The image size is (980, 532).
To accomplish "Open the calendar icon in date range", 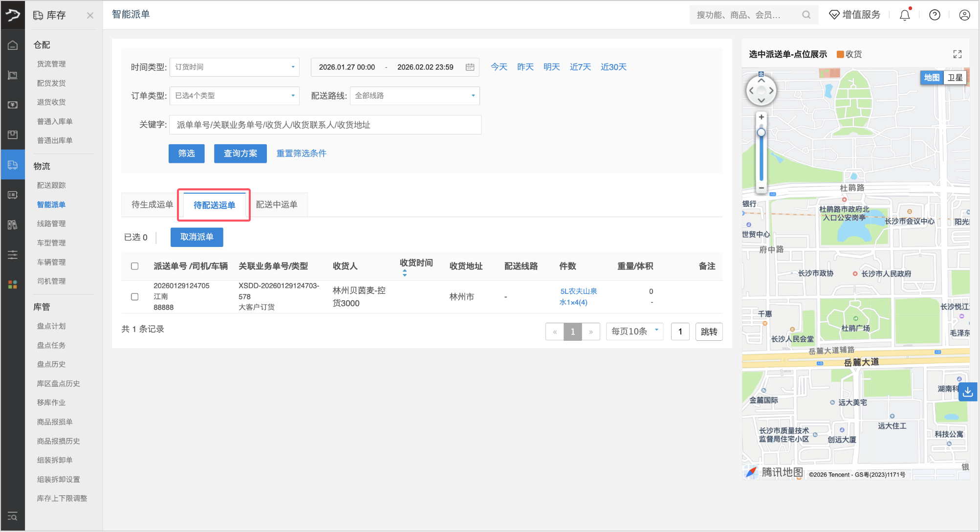I will point(470,67).
